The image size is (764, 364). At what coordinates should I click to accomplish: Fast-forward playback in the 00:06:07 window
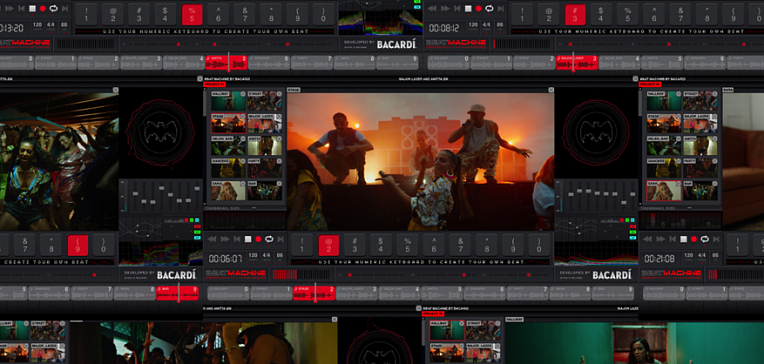[x=225, y=239]
